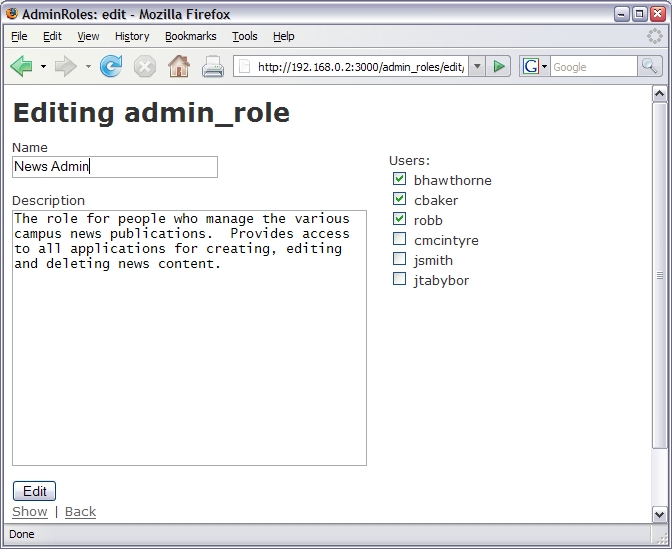
Task: Open the Google search engine dropdown
Action: tap(534, 67)
